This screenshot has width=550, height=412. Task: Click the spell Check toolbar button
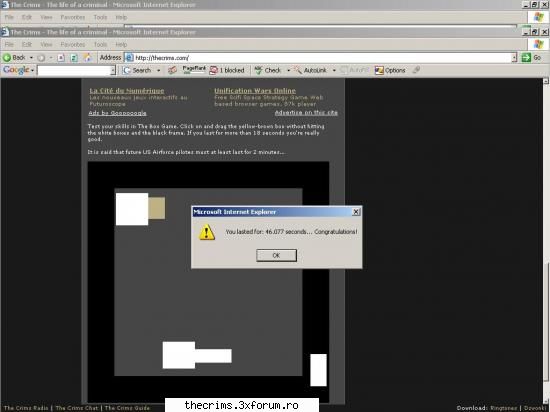click(x=268, y=70)
